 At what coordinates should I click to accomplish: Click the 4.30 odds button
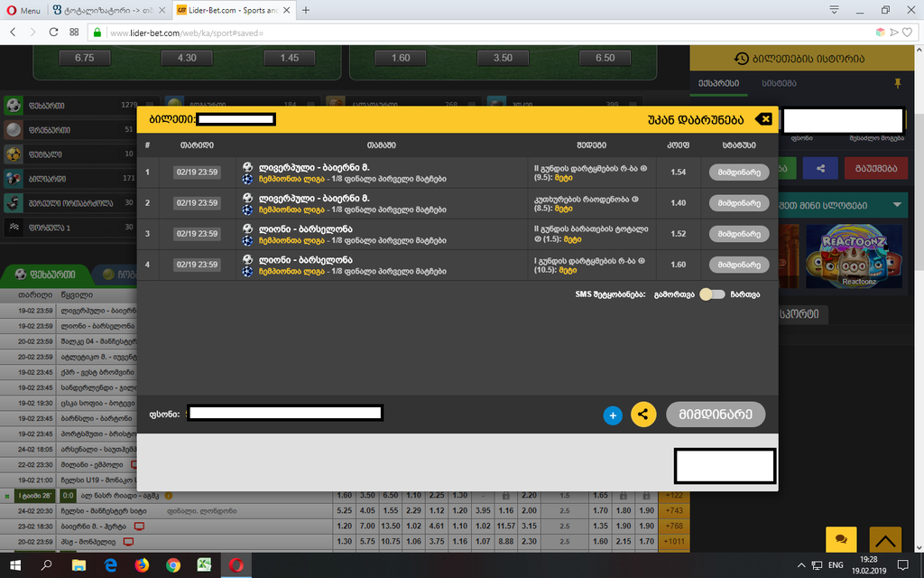coord(187,58)
